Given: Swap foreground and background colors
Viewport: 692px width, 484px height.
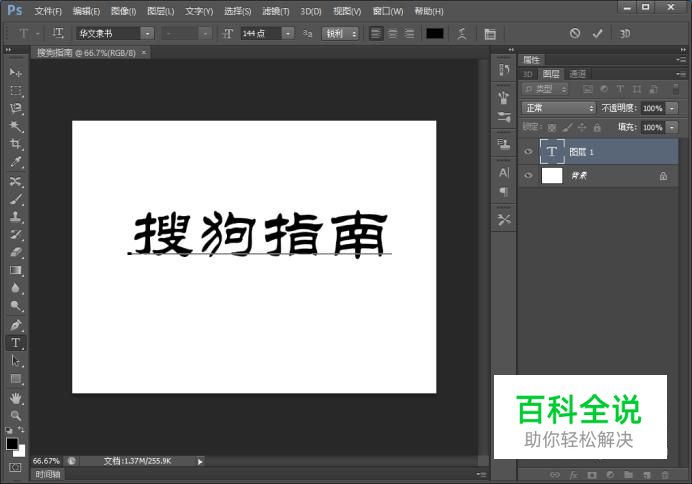Looking at the screenshot, I should (21, 430).
